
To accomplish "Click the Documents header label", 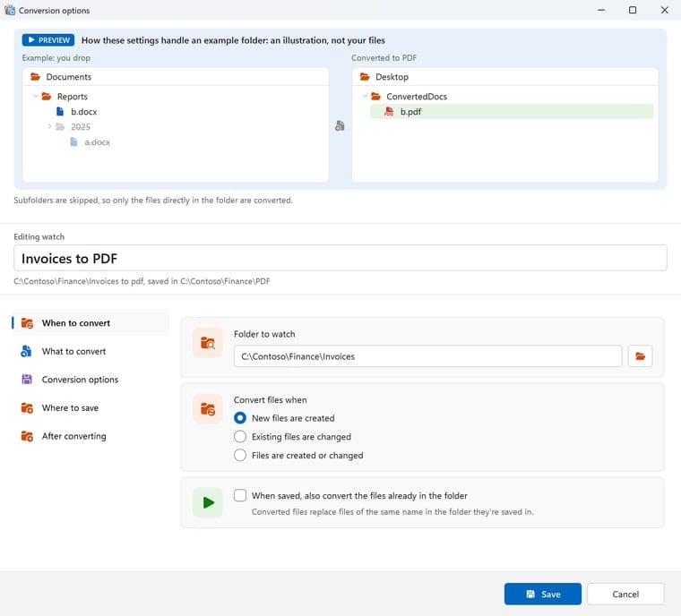I will [x=69, y=77].
